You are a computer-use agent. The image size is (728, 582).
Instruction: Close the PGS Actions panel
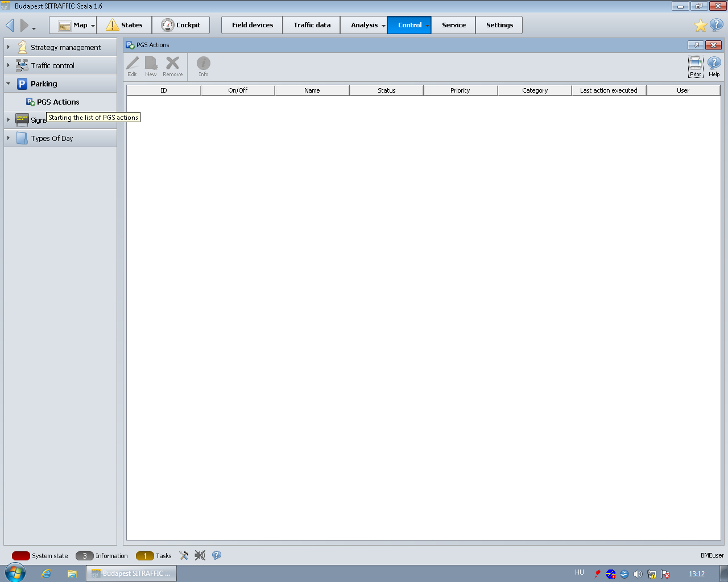tap(713, 45)
